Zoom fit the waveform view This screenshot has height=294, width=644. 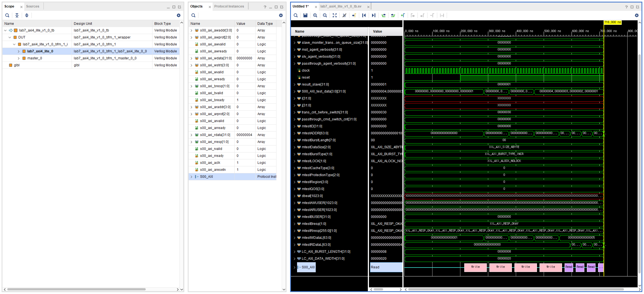[335, 15]
